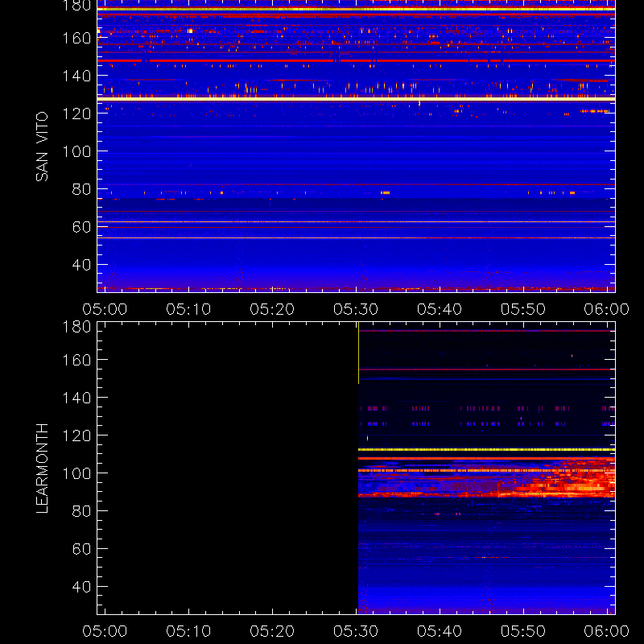Click the 100 frequency label on San Vito axis
Viewport: 644px width, 644px height.
coord(76,151)
